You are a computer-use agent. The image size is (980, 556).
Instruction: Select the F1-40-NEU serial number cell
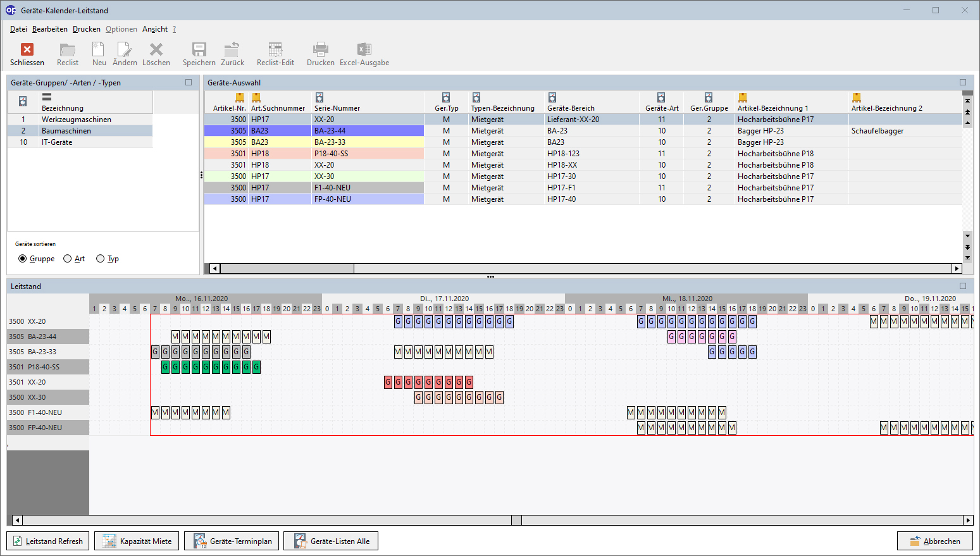tap(368, 188)
